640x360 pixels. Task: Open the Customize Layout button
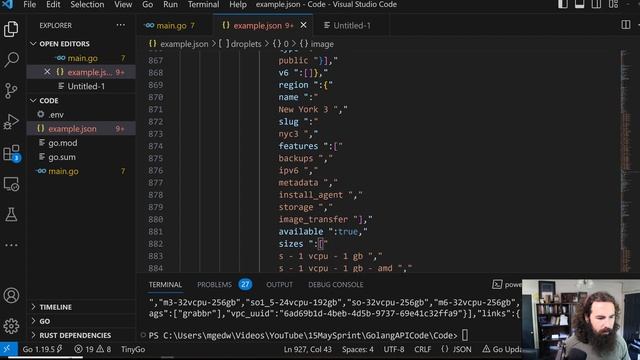[x=613, y=4]
